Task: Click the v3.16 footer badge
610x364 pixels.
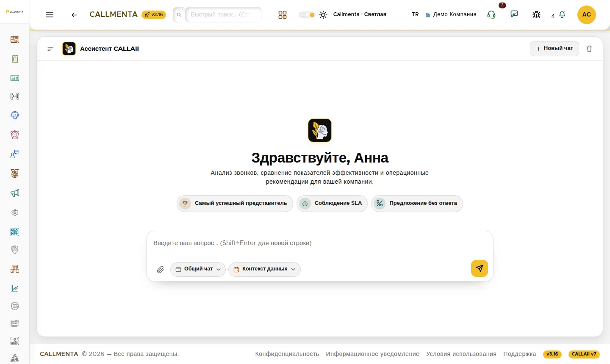Action: [x=552, y=354]
